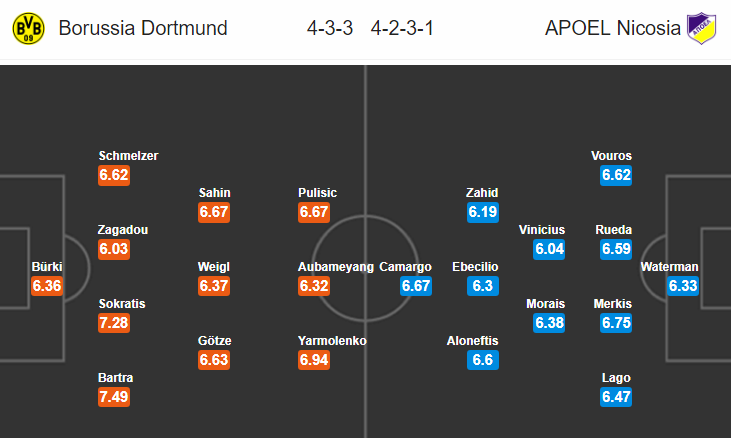The image size is (731, 438).
Task: Select the Pulisic player name
Action: [317, 192]
